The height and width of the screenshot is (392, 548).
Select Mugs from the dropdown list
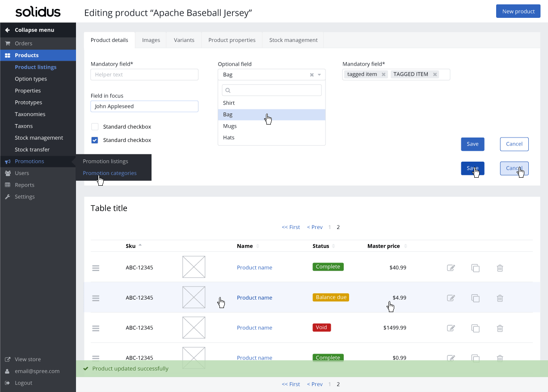tap(230, 126)
